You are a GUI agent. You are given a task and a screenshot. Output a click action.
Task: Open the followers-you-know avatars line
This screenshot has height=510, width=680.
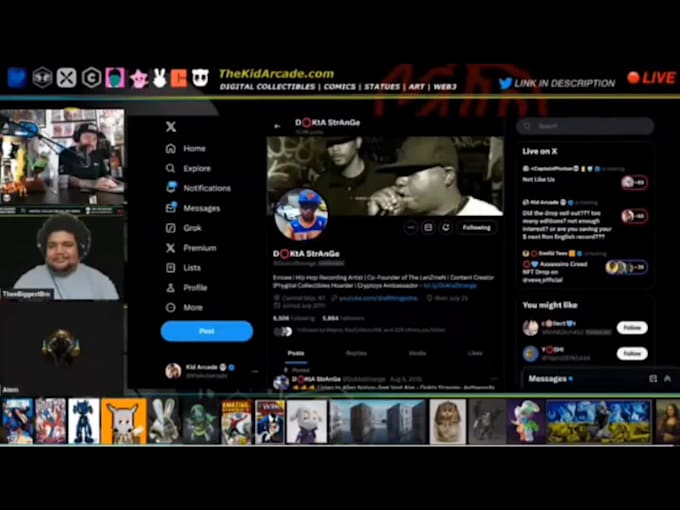coord(360,331)
